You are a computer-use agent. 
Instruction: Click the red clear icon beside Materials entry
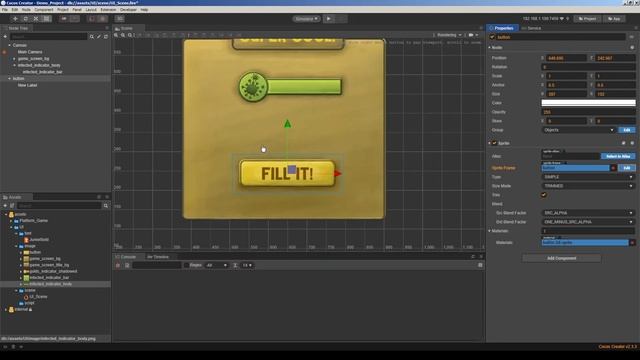(x=632, y=242)
